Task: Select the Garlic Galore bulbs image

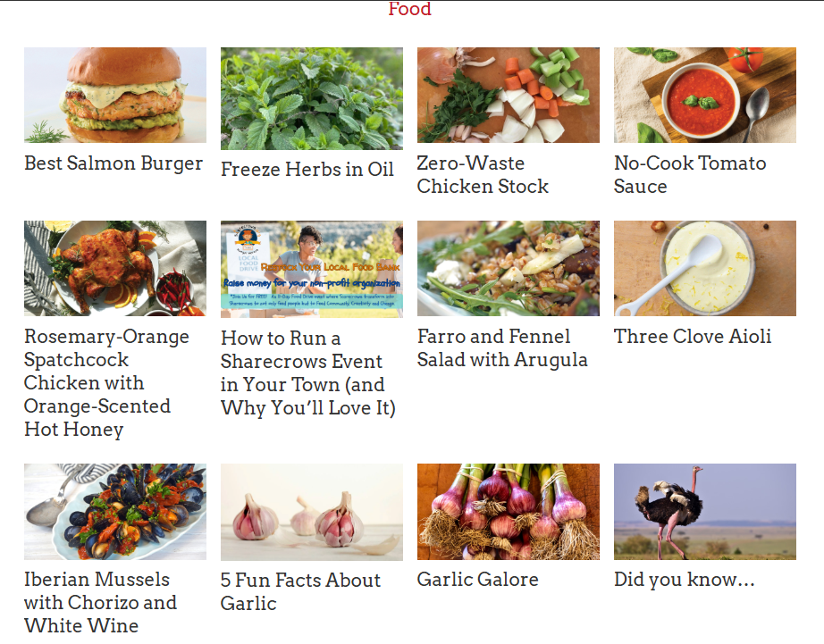Action: point(509,512)
